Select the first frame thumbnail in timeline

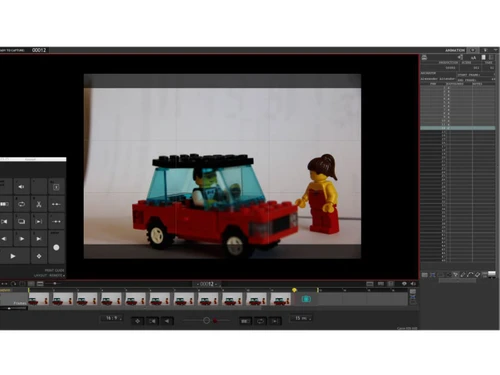pyautogui.click(x=39, y=299)
